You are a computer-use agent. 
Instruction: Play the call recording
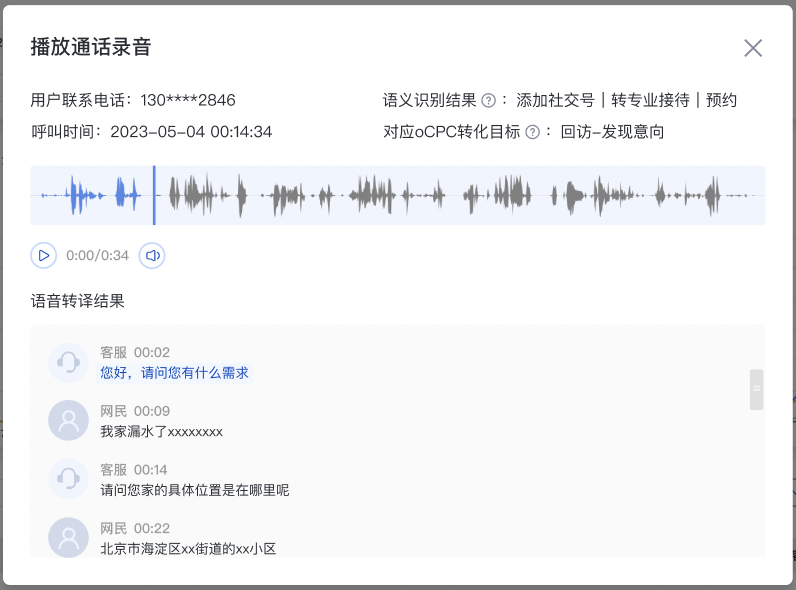point(43,256)
